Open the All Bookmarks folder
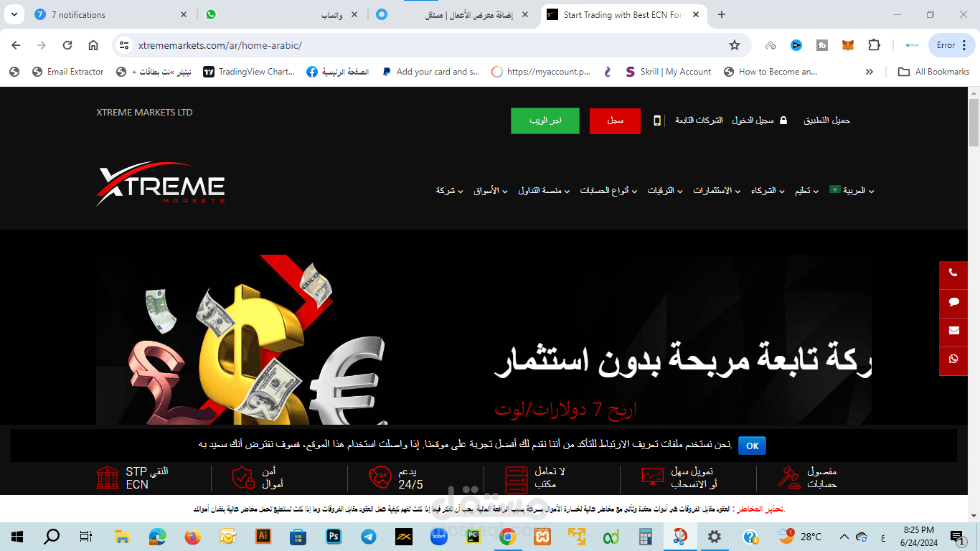Screen dimensions: 980x551 click(933, 72)
